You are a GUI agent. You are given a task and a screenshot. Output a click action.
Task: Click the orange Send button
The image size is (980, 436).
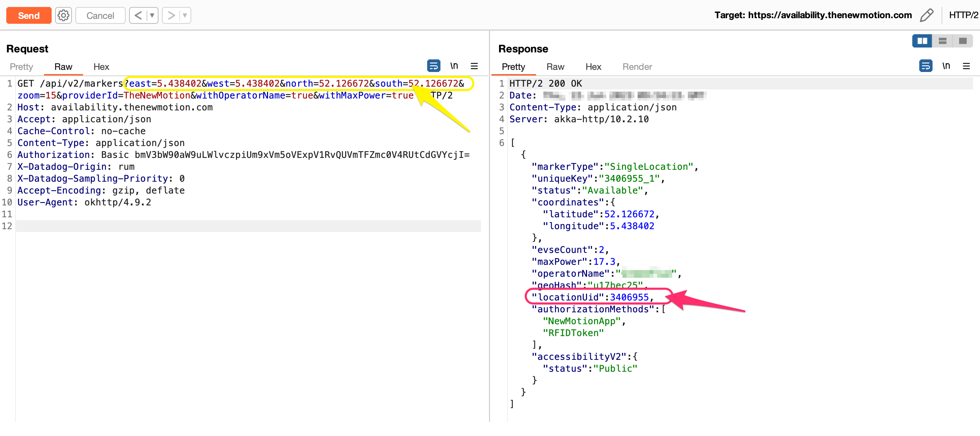click(x=29, y=15)
